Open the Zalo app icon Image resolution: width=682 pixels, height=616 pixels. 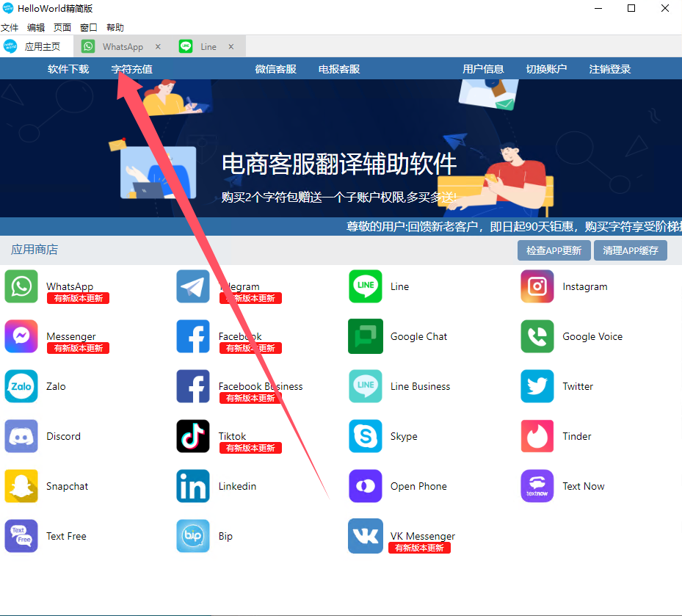pyautogui.click(x=21, y=386)
